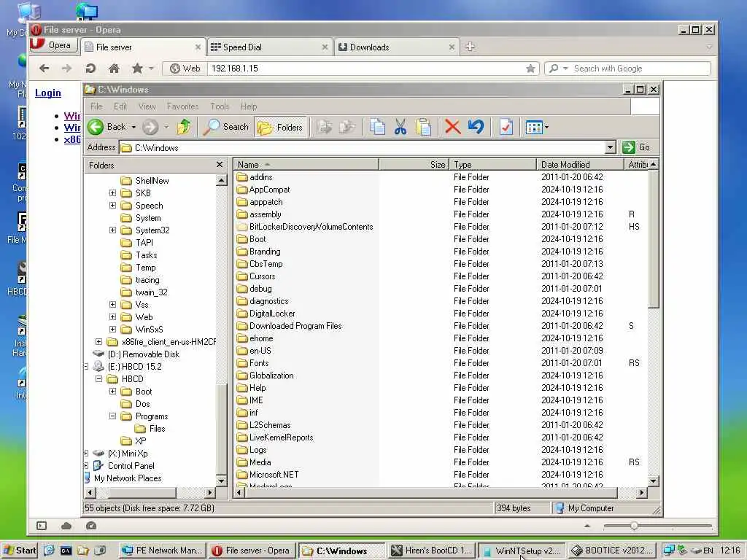Open the Tools menu in Explorer
Screen dimensions: 747x560
click(x=220, y=106)
